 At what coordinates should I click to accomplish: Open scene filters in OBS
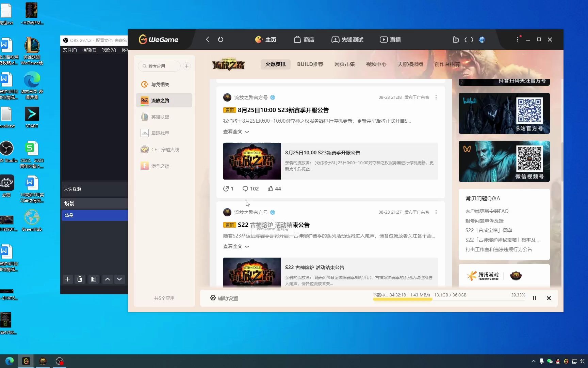click(x=93, y=279)
